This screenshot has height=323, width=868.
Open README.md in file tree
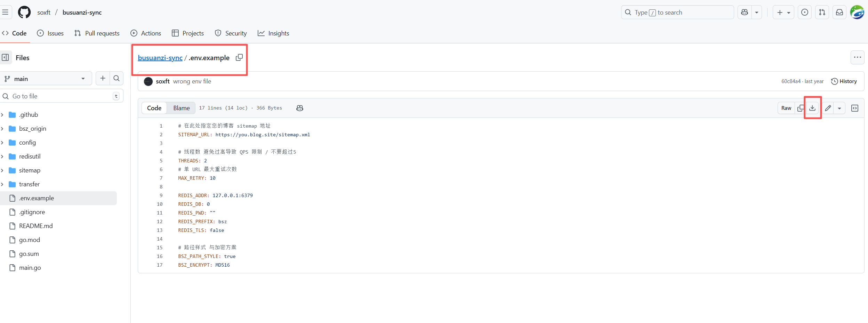tap(36, 226)
